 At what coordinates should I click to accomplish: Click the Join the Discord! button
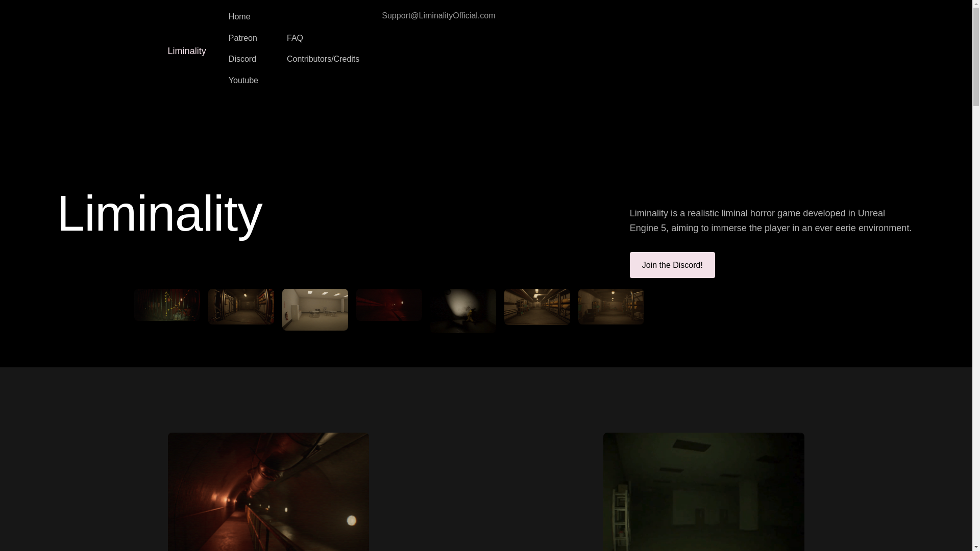point(672,265)
